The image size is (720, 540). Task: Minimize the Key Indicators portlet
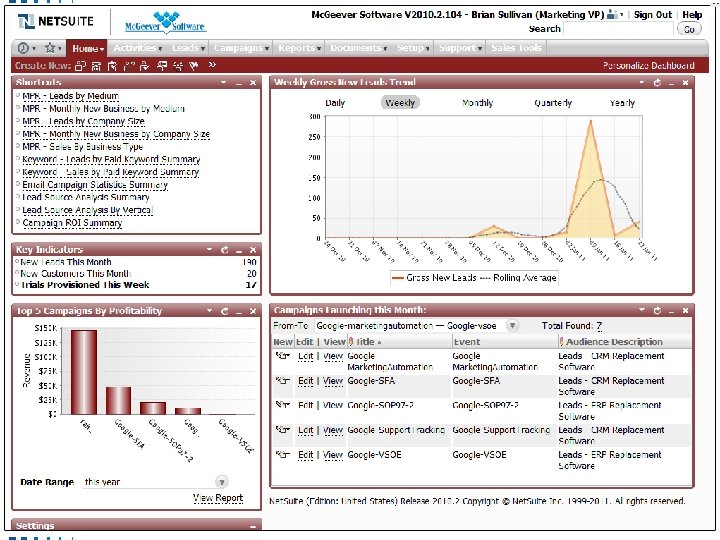(x=239, y=251)
